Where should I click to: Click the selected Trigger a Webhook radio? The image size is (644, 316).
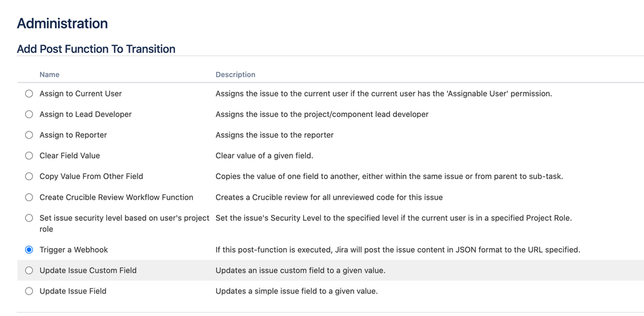point(29,249)
